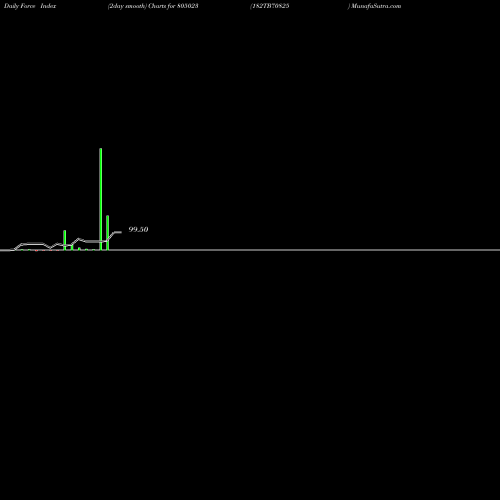Viewport: 500px width, 500px height.
Task: Click the 99.50 value label
Action: coord(138,229)
